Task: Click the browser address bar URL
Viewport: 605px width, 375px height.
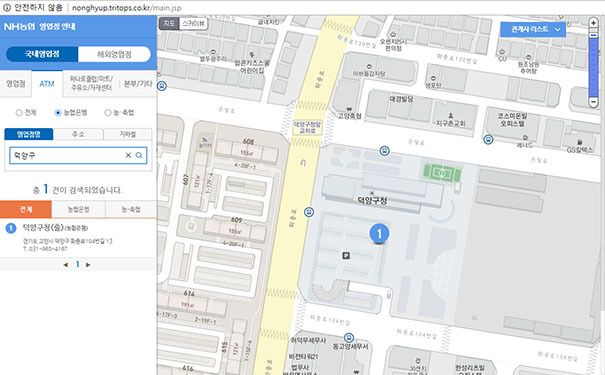Action: [127, 8]
